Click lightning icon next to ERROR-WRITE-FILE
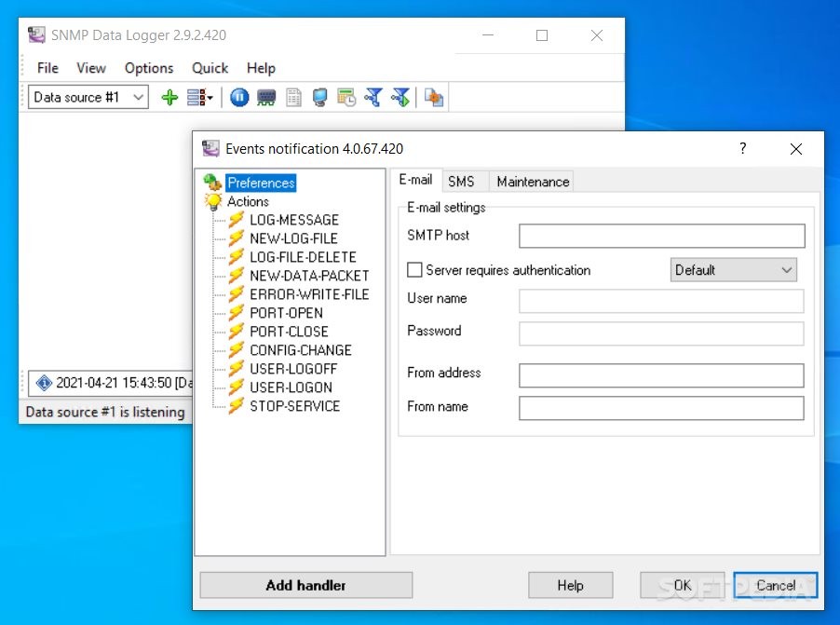The height and width of the screenshot is (625, 840). [x=237, y=294]
